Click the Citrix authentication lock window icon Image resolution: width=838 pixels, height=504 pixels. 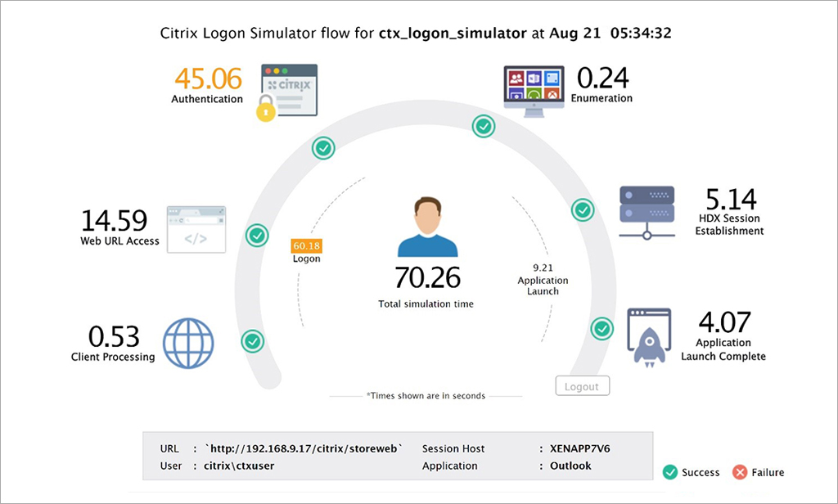coord(287,92)
